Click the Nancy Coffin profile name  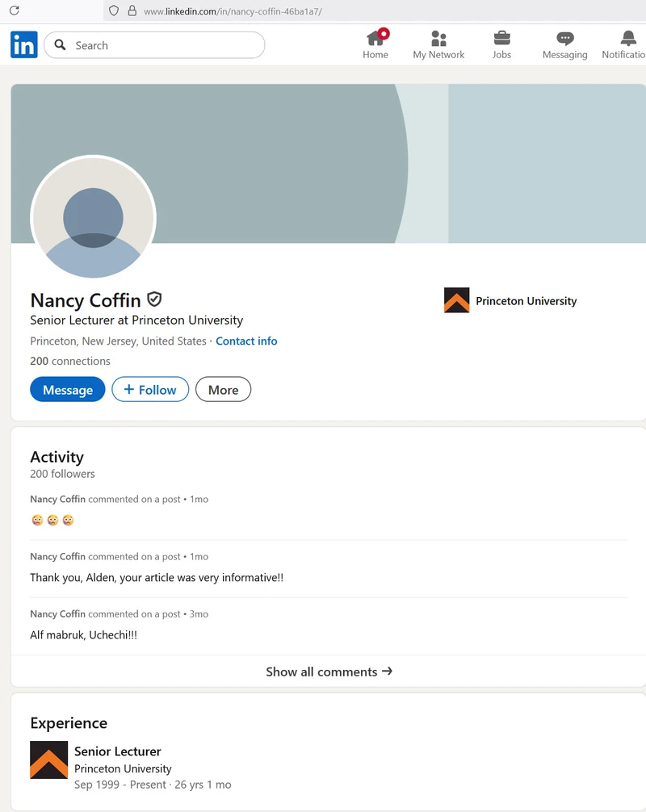pyautogui.click(x=86, y=299)
